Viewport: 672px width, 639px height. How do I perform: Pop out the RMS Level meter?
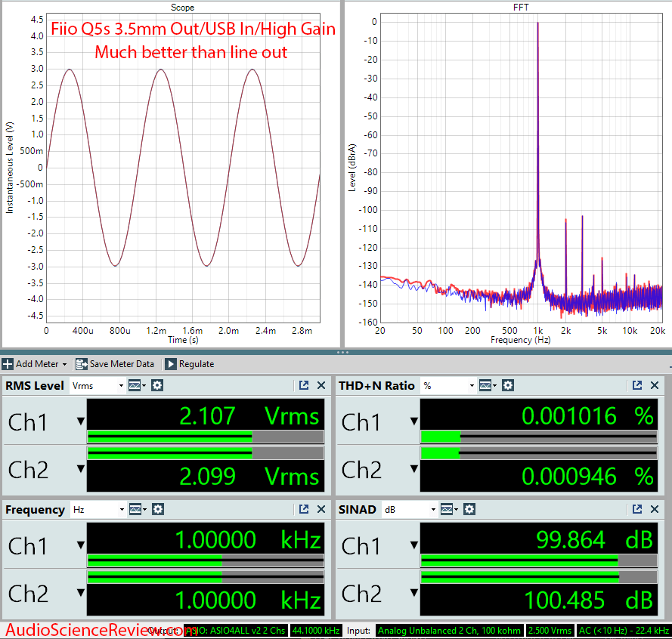pos(304,385)
